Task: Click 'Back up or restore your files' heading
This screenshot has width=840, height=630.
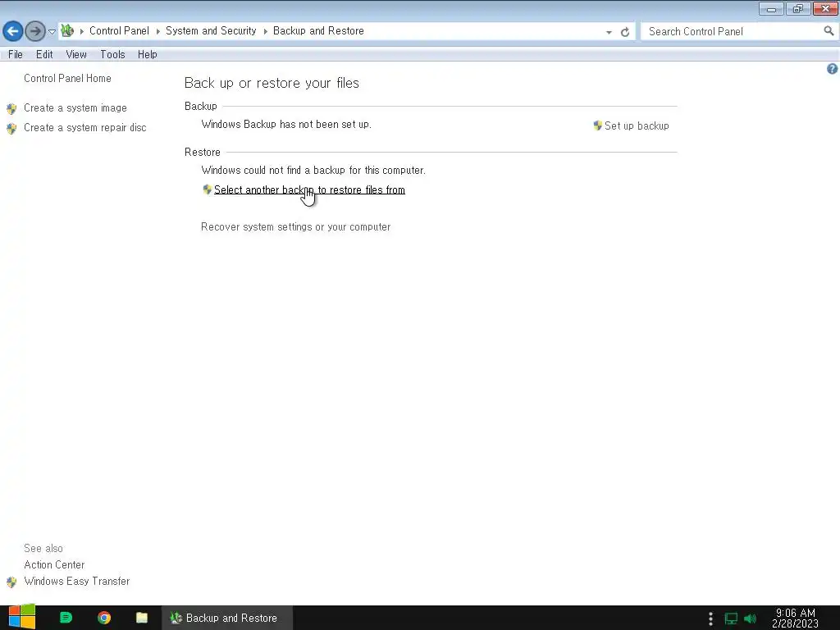Action: coord(272,83)
